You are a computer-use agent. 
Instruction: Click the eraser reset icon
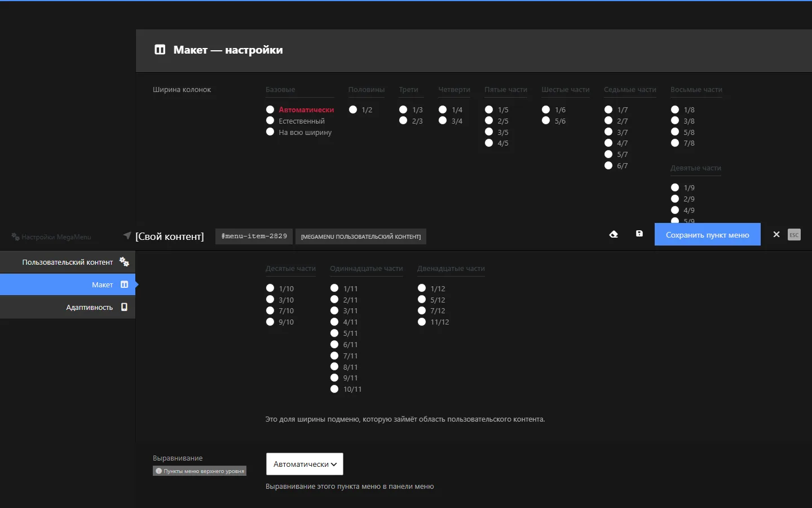point(614,234)
